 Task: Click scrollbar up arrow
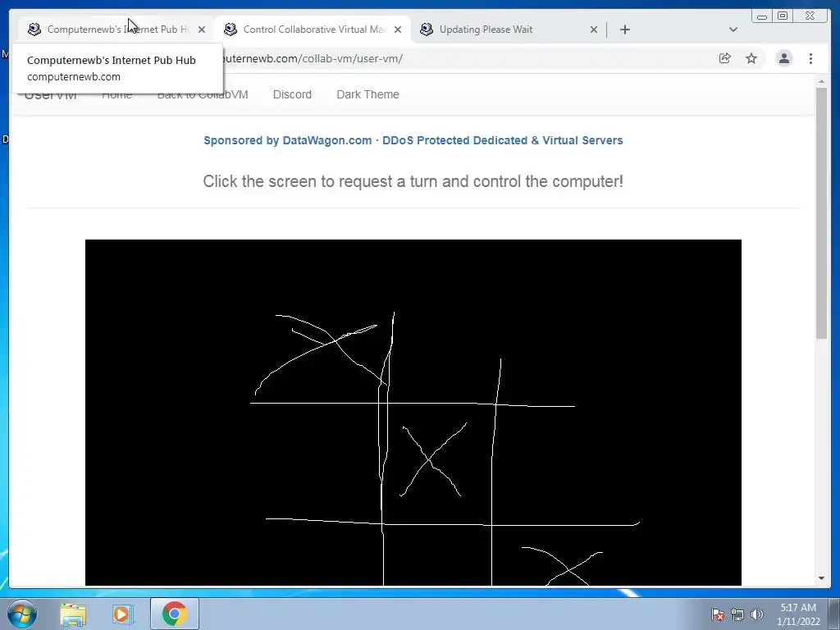pos(821,81)
